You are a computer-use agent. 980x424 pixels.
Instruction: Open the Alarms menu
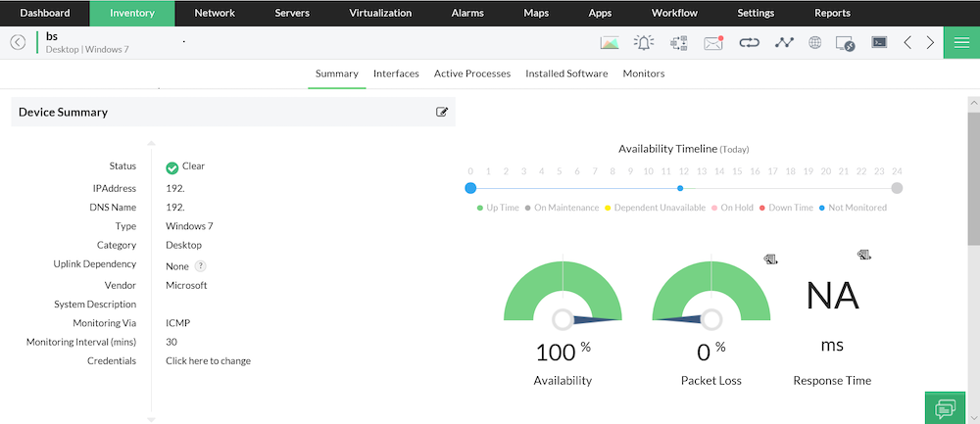(x=467, y=13)
